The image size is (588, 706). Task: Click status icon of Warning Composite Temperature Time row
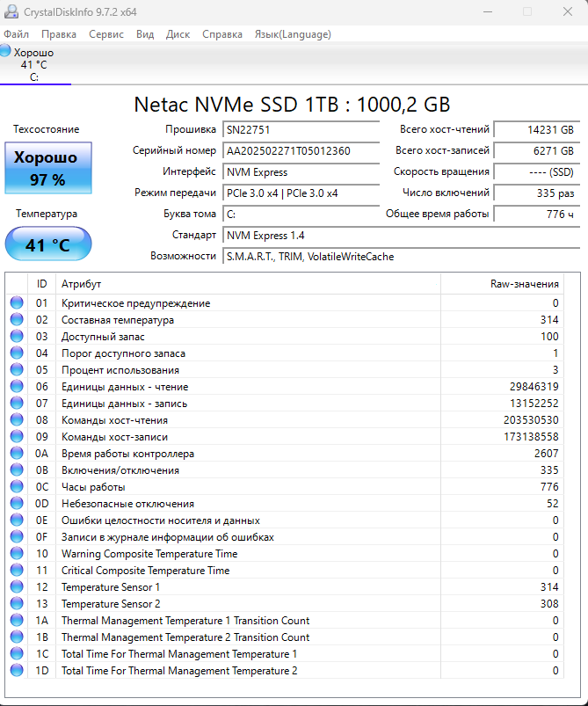[x=17, y=553]
